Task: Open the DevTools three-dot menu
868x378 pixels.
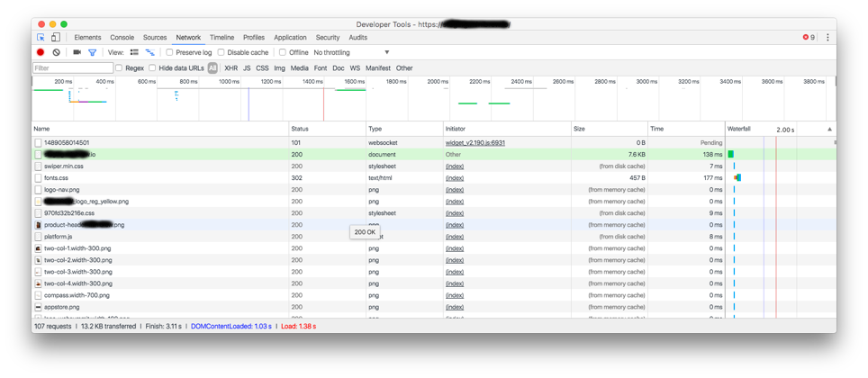Action: tap(827, 38)
